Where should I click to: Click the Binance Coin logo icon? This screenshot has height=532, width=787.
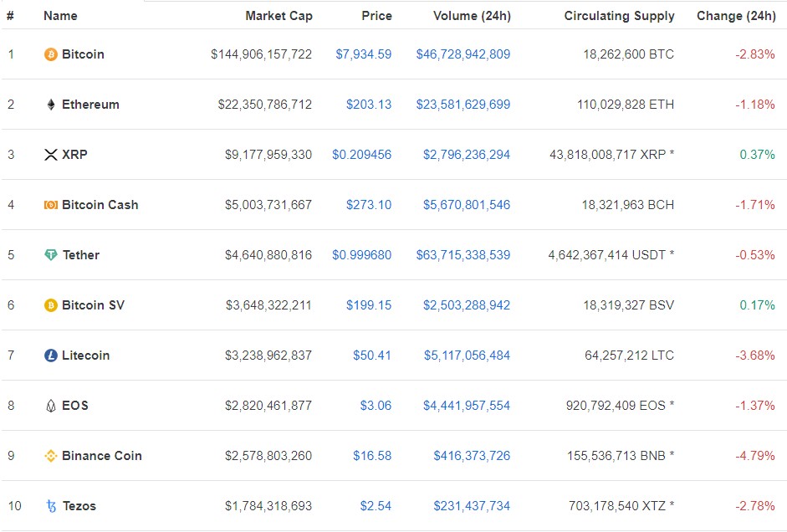(51, 456)
